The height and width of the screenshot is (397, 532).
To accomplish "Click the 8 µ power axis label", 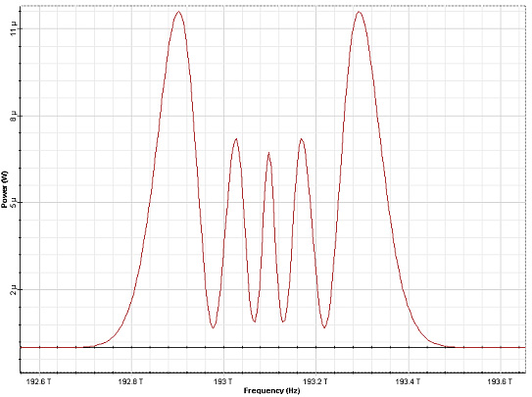I will [14, 117].
